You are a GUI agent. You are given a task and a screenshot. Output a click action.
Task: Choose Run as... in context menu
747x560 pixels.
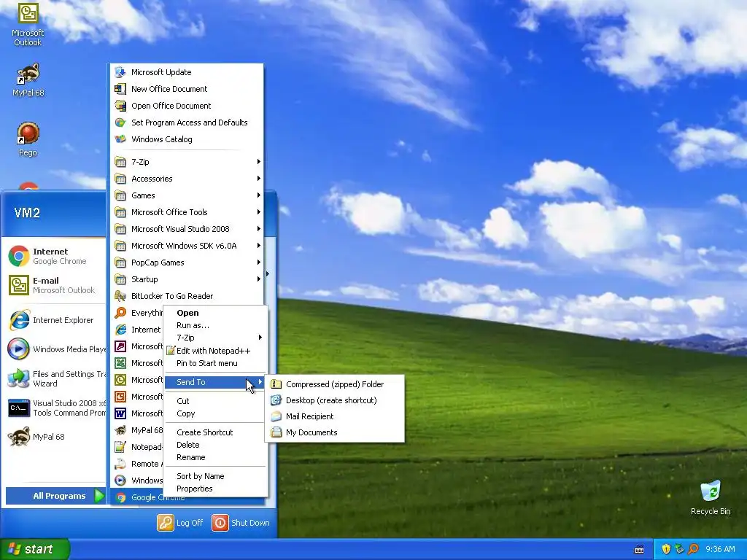pyautogui.click(x=215, y=325)
